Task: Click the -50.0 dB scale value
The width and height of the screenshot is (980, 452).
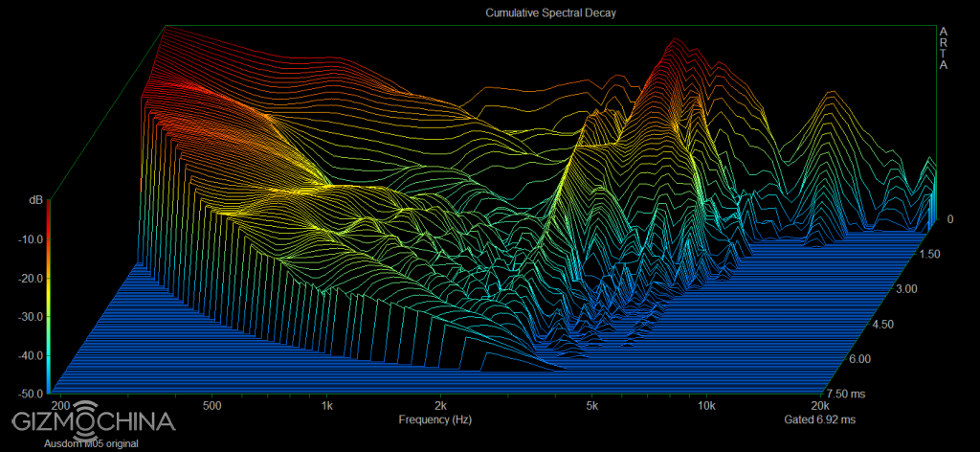Action: coord(28,394)
